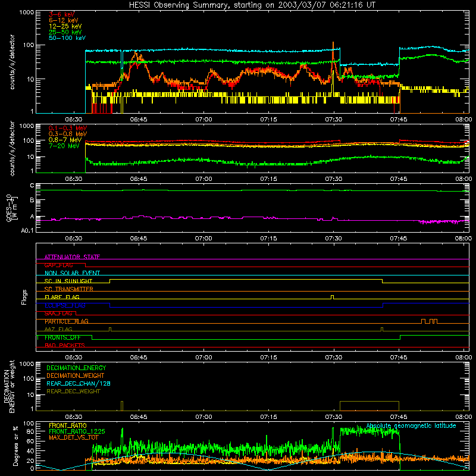Click the REAR_DEC_CHAN/128 legend label
This screenshot has height=476, width=476.
click(79, 383)
